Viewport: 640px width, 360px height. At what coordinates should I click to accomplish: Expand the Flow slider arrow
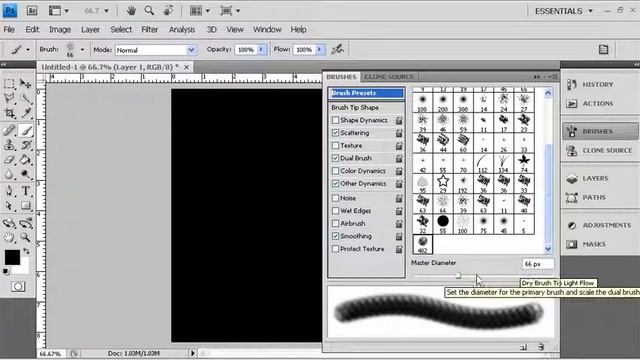pos(320,50)
